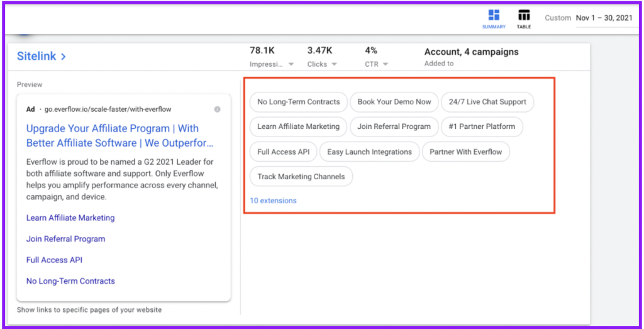Select 'Easy Launch Integrations' chip
This screenshot has width=644, height=329.
click(369, 152)
